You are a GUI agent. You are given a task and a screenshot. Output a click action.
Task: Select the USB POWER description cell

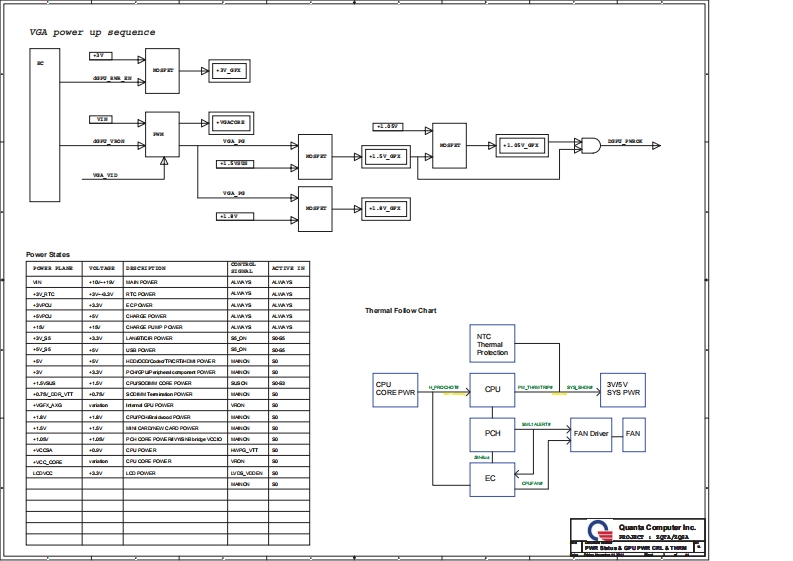tap(141, 351)
